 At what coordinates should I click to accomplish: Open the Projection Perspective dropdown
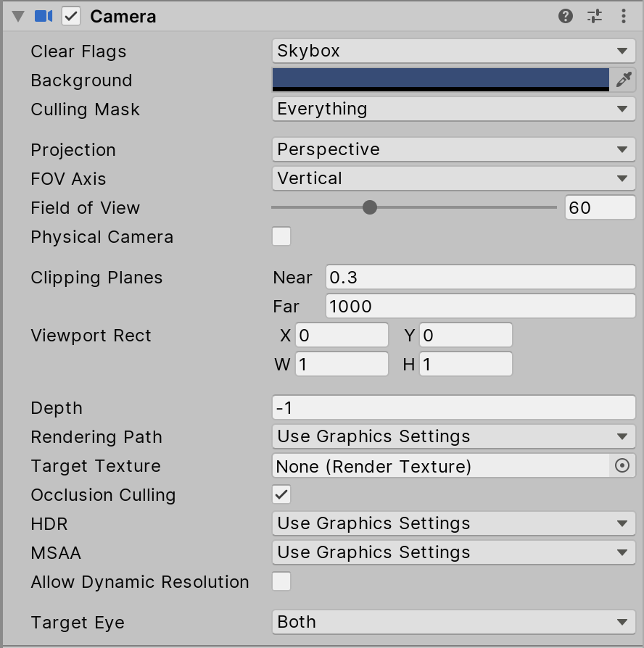pos(454,149)
